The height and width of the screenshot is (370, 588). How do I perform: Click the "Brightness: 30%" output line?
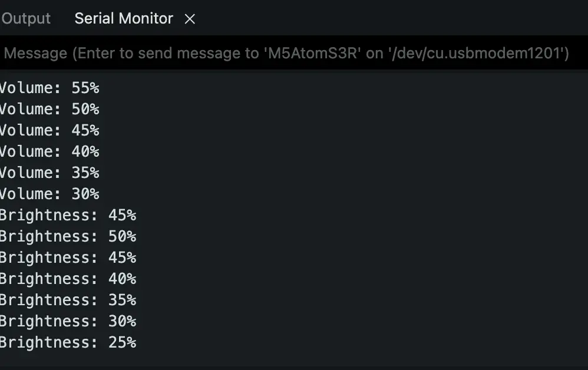coord(68,321)
